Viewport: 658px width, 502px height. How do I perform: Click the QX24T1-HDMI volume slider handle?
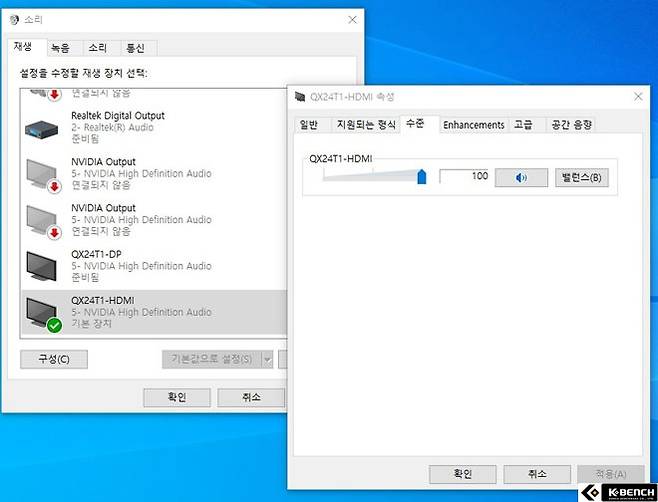click(422, 177)
